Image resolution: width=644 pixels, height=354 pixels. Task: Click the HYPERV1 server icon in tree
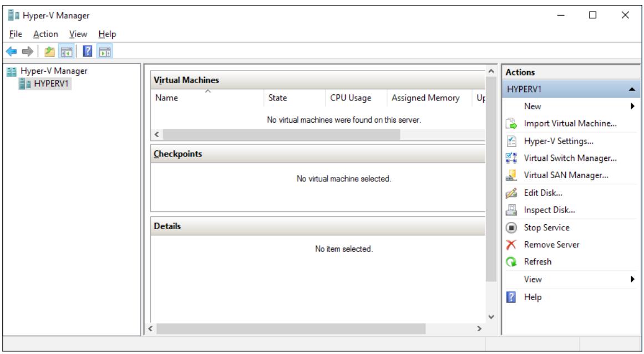tap(25, 84)
